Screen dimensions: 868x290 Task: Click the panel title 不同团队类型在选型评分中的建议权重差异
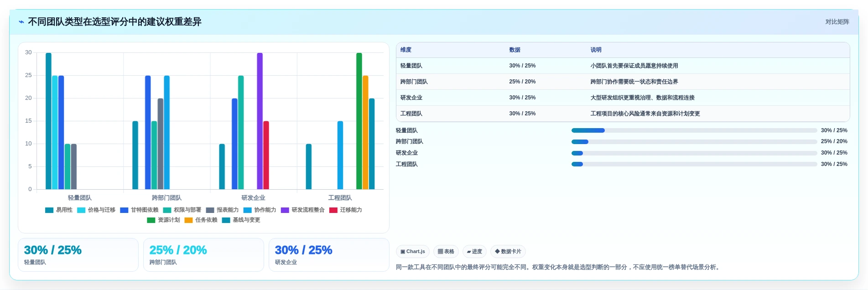coord(115,22)
